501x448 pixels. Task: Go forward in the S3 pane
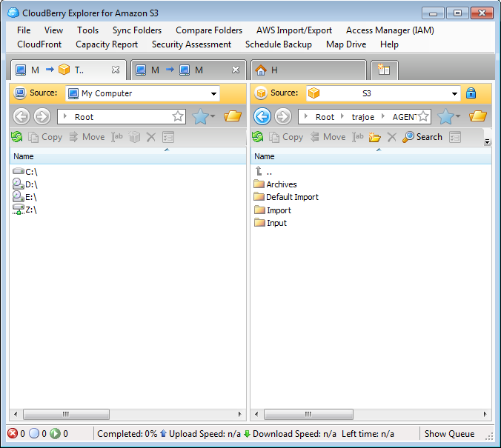(x=283, y=116)
